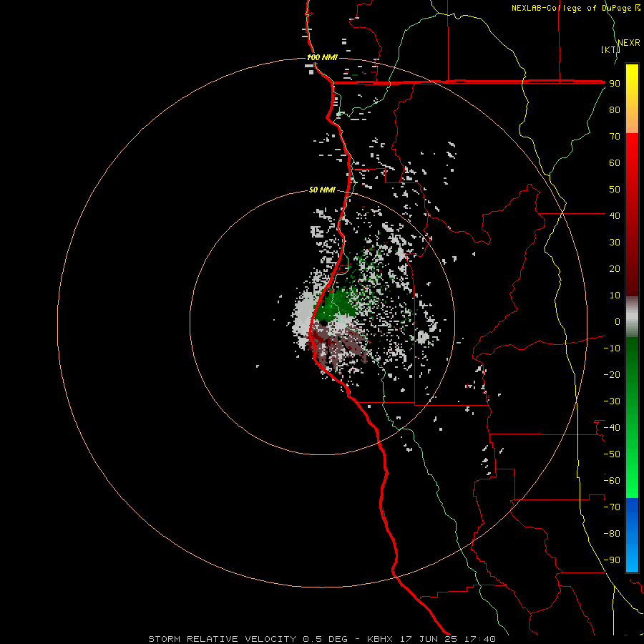Click the -20 knot scale label
Screen dimensions: 644x644
pyautogui.click(x=612, y=374)
